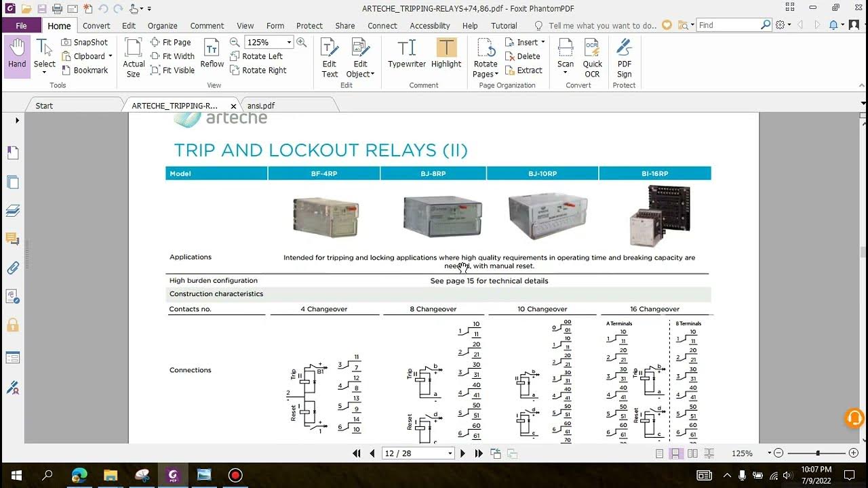
Task: Open the Scan dropdown
Action: tap(566, 73)
